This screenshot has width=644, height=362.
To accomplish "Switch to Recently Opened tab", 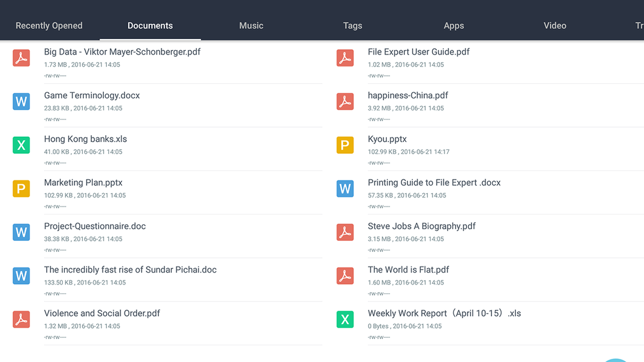I will pyautogui.click(x=49, y=25).
